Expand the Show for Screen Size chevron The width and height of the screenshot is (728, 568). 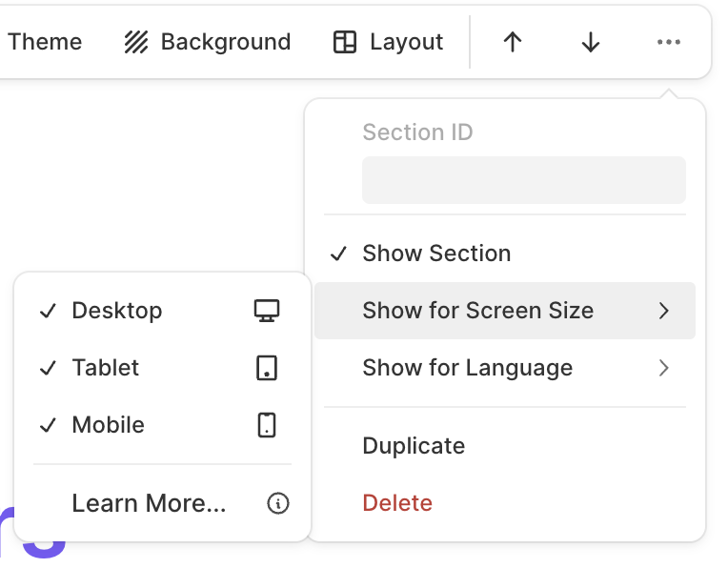[664, 311]
